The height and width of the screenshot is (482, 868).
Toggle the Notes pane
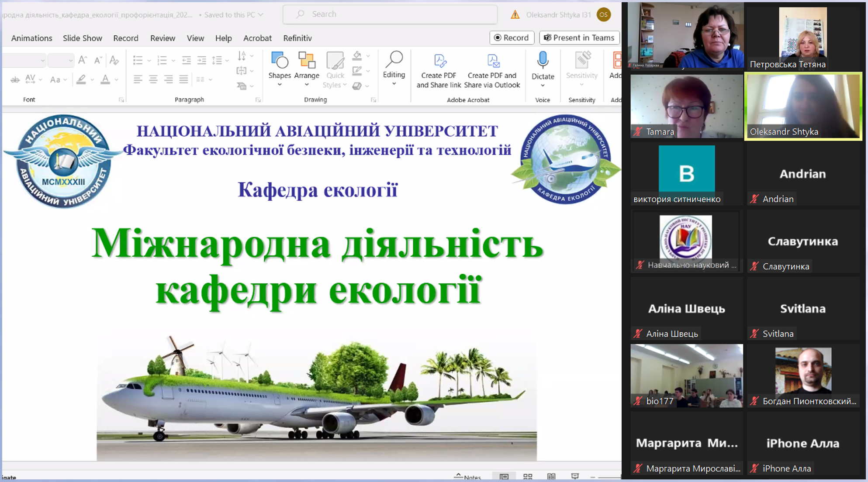[468, 477]
